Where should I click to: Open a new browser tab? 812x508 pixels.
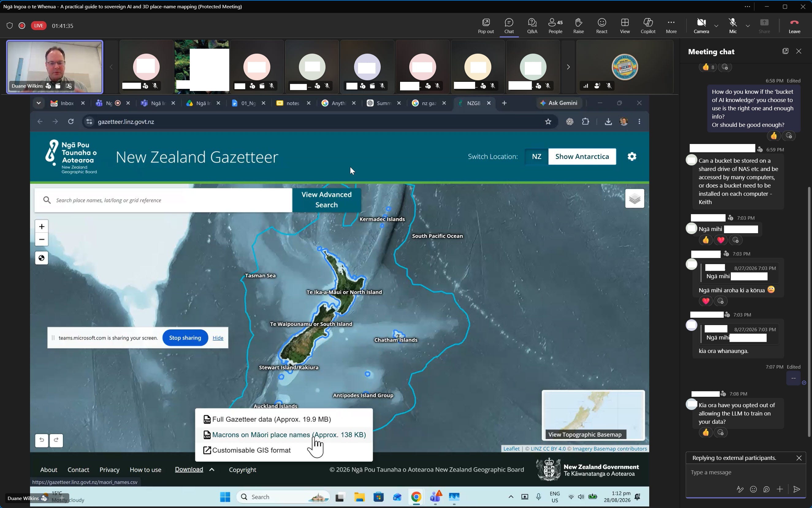[504, 103]
